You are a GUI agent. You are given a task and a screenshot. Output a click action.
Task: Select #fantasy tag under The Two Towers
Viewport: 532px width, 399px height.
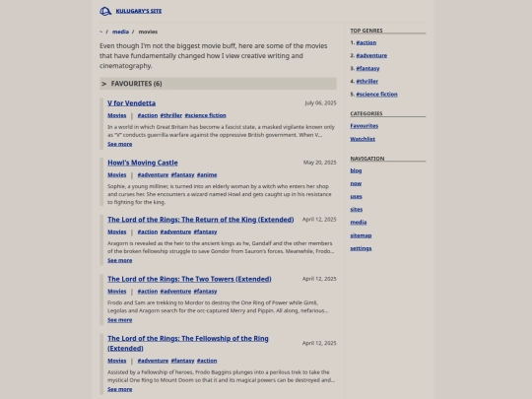[x=205, y=291]
